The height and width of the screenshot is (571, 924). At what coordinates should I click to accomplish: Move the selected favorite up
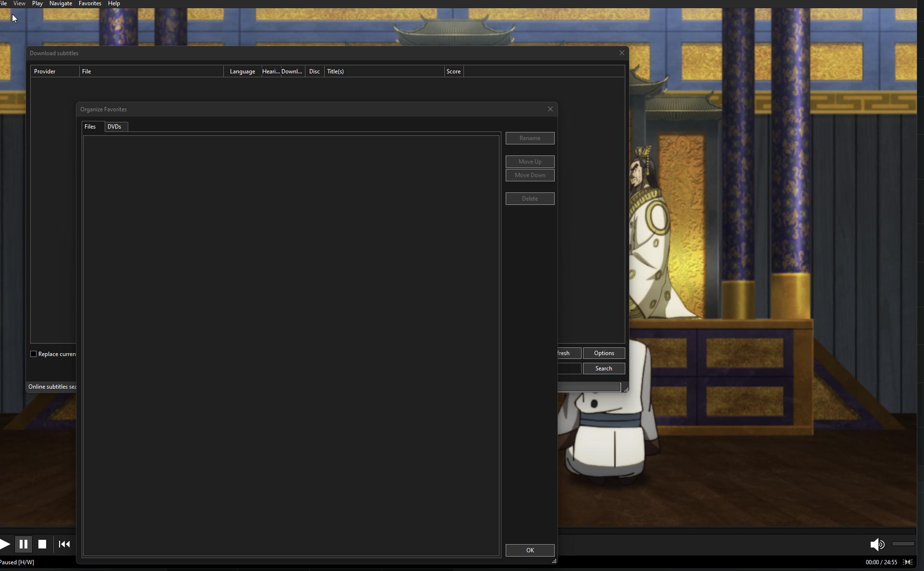click(529, 162)
